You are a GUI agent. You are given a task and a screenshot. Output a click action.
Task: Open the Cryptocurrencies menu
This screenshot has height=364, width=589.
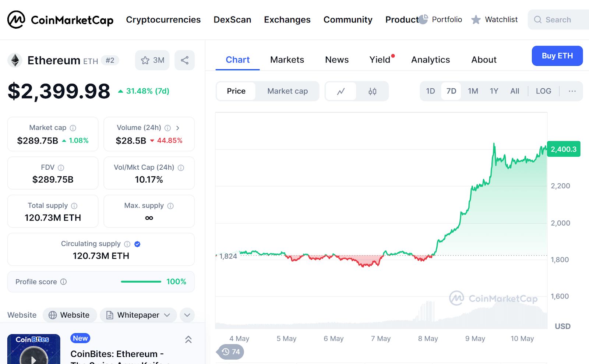[x=163, y=20]
